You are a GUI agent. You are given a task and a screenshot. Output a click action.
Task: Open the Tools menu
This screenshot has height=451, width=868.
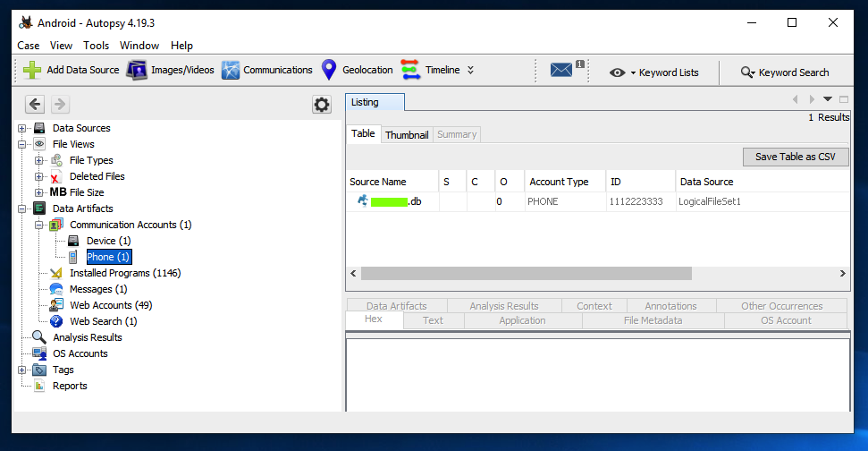tap(97, 46)
